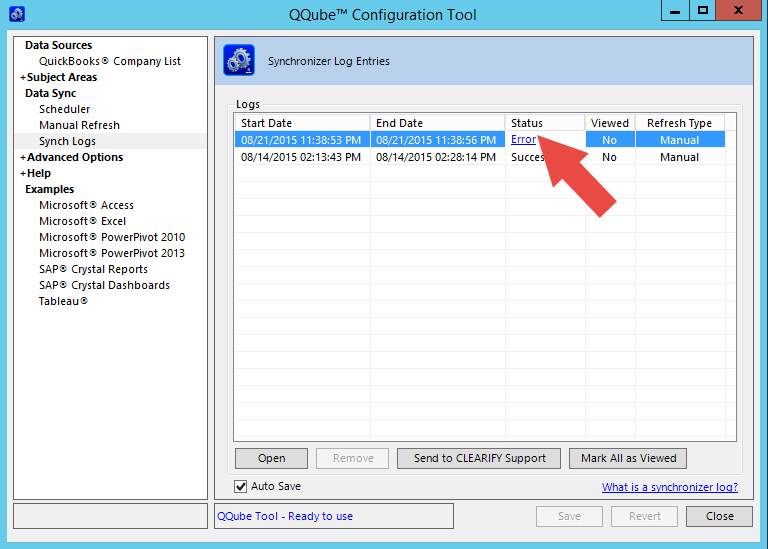Select the Data Sources tree heading

point(59,45)
